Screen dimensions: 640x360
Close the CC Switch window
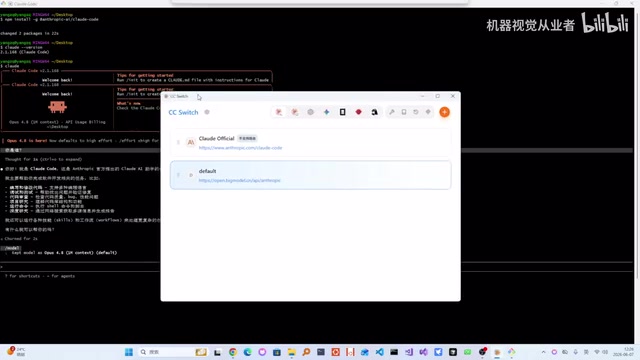453,96
